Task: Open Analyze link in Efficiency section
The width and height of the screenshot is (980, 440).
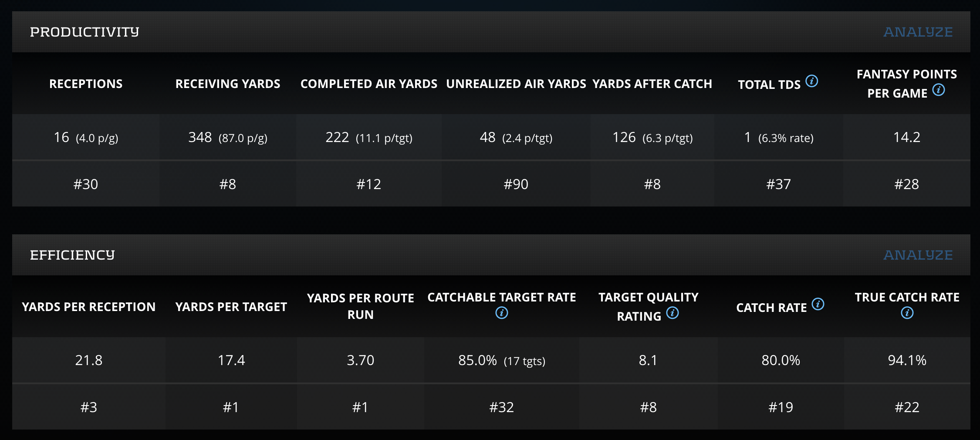Action: (x=918, y=255)
